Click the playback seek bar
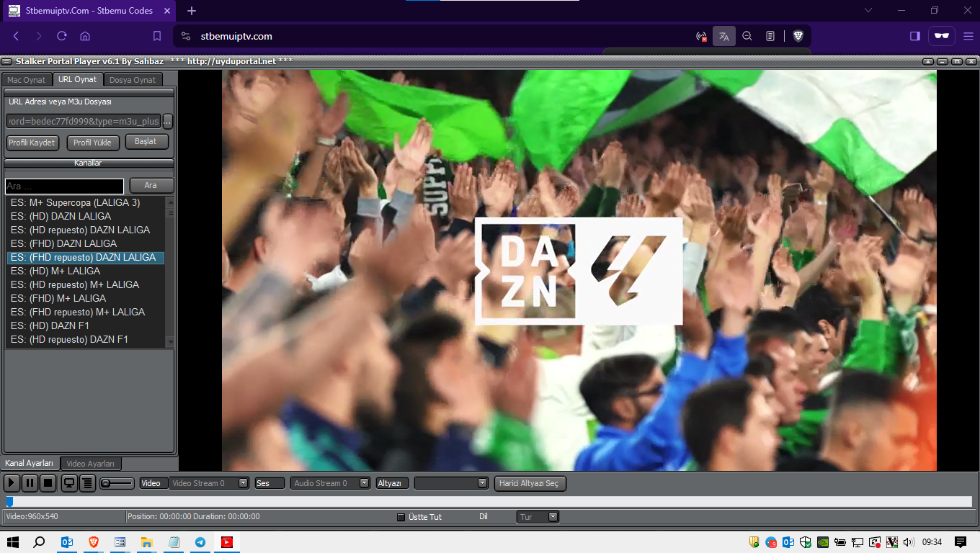 (489, 502)
